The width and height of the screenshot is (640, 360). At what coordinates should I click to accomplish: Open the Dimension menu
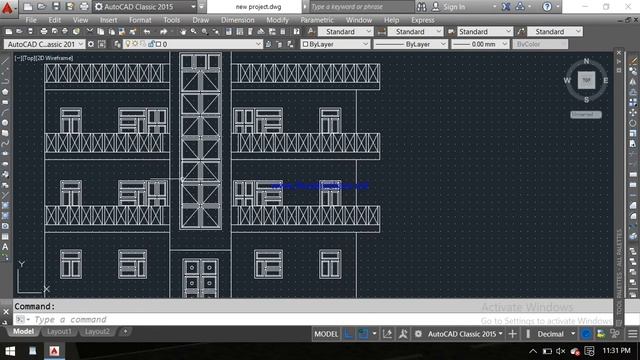coord(238,20)
